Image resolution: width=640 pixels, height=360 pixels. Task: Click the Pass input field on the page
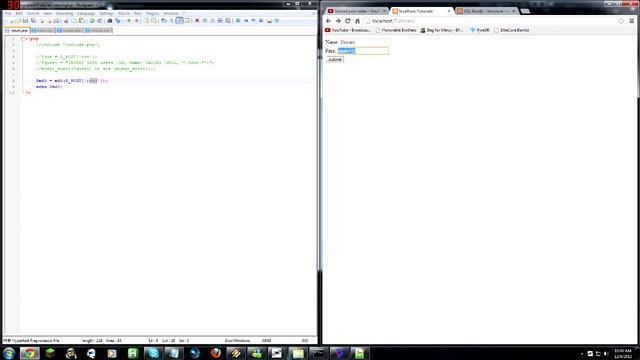363,51
